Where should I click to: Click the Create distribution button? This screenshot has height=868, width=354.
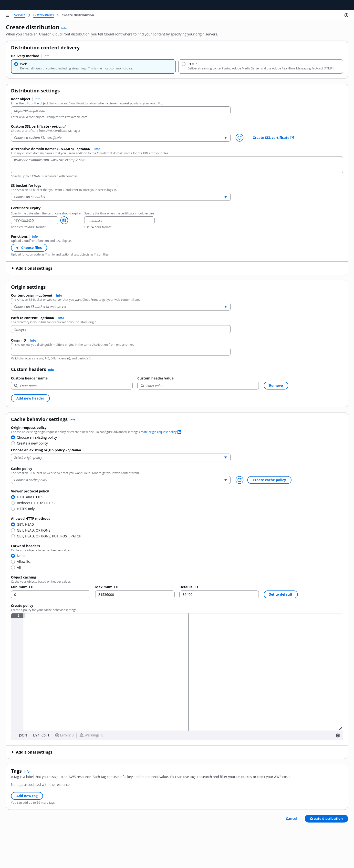click(x=326, y=818)
